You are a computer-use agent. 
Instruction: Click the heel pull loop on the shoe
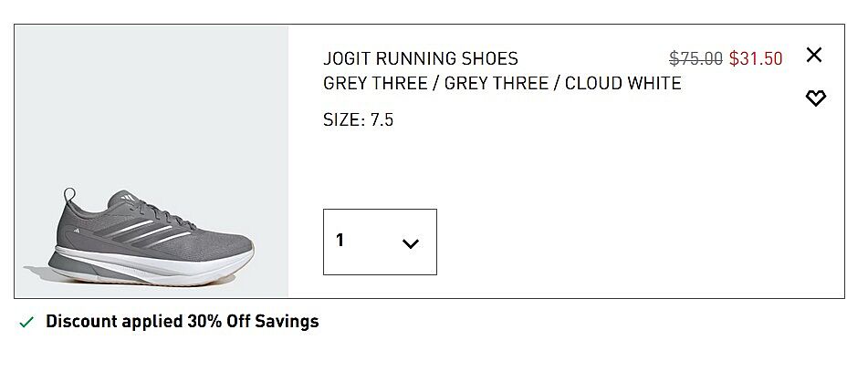tap(69, 196)
